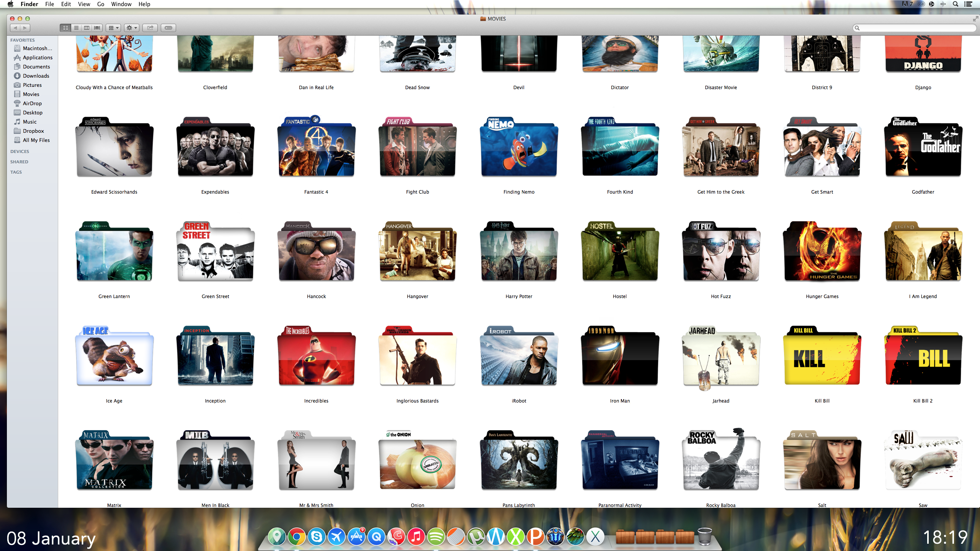Open the Finder menu
The image size is (980, 551).
[x=29, y=4]
